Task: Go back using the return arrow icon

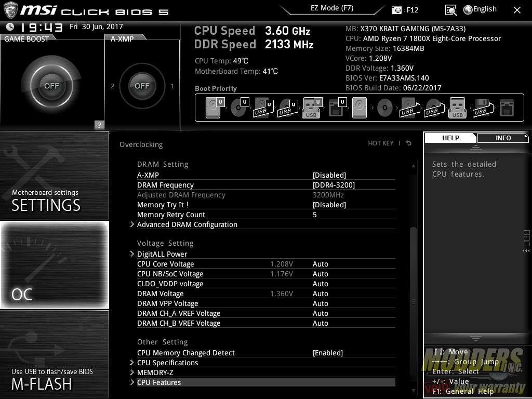Action: tap(408, 143)
